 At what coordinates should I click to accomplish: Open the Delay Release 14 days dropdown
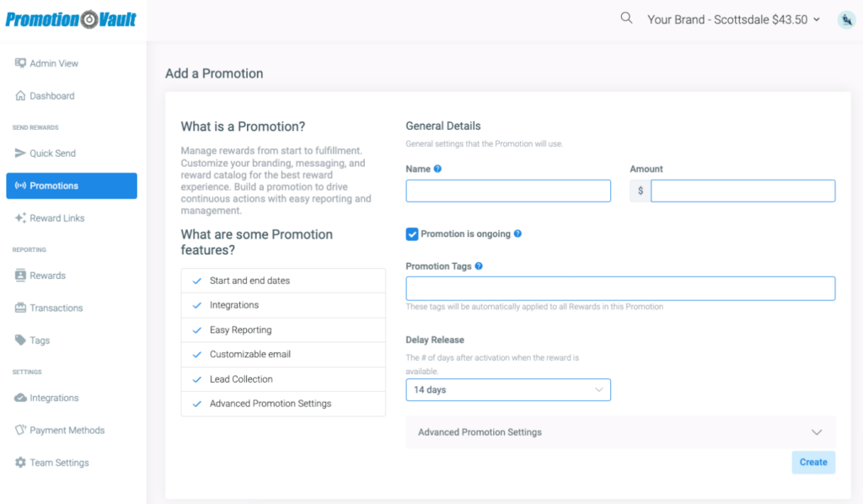[x=508, y=390]
